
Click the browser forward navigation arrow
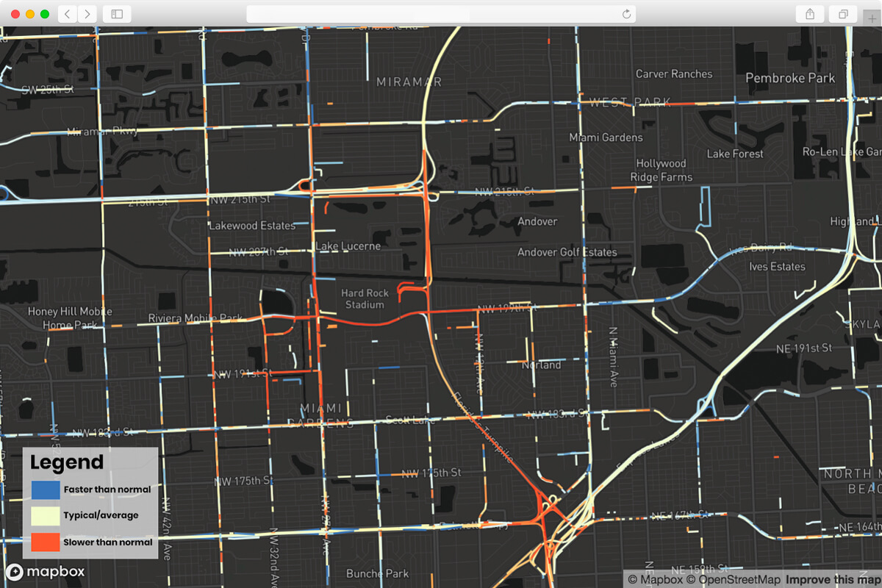(x=87, y=13)
